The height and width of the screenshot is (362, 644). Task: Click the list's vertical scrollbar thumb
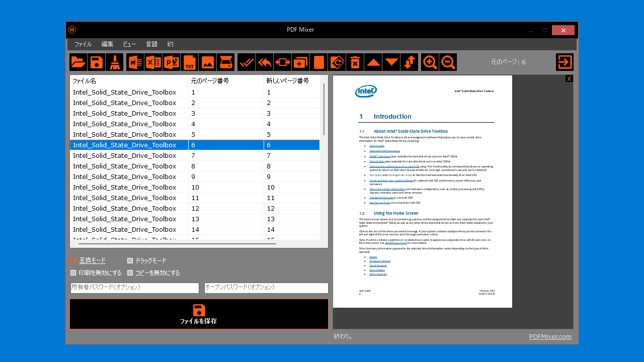click(324, 109)
